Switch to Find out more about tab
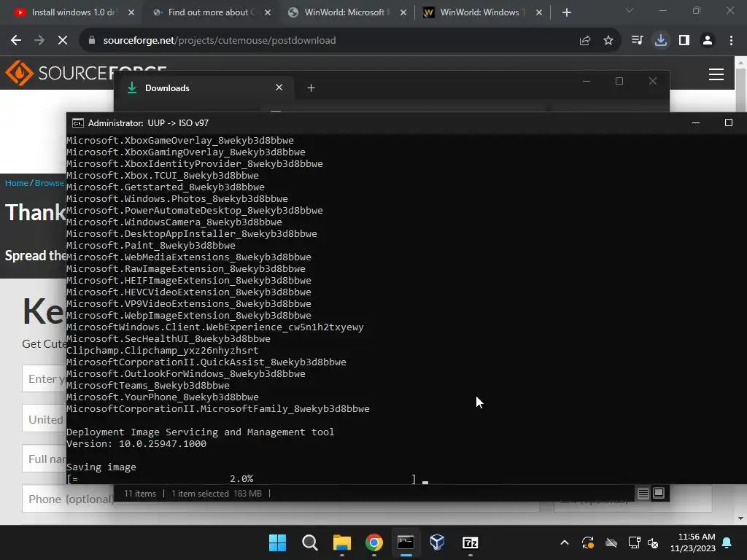The height and width of the screenshot is (560, 747). 205,12
